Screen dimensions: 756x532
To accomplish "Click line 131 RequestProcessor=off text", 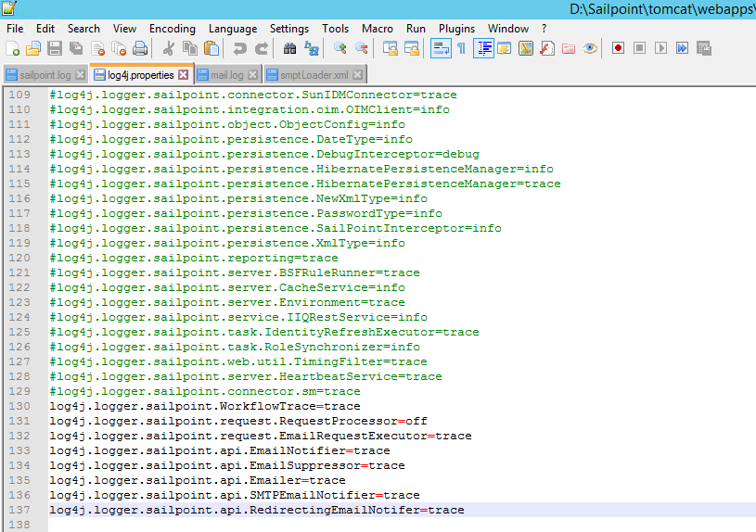I will tap(238, 421).
